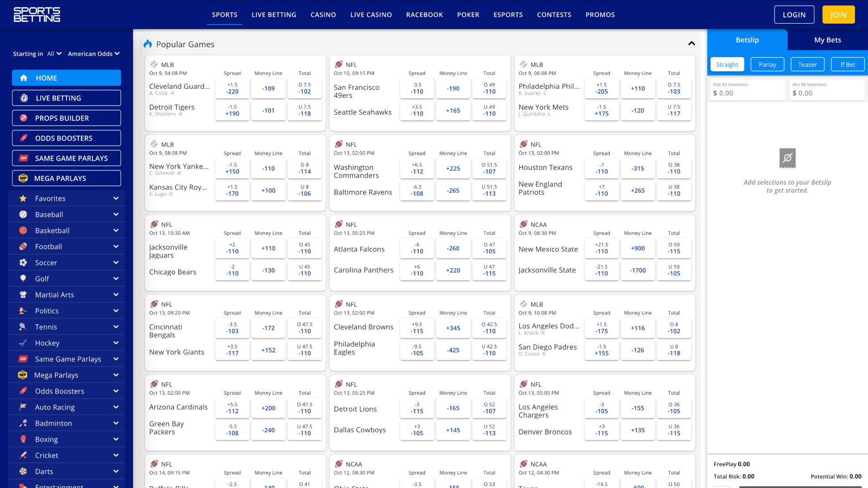Pick Green Bay Packers money line -240
Screen dimensions: 868x488
tap(268, 430)
